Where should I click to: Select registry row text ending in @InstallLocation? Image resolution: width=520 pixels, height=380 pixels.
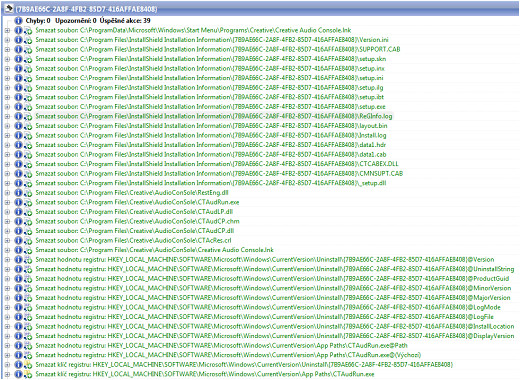click(x=275, y=326)
